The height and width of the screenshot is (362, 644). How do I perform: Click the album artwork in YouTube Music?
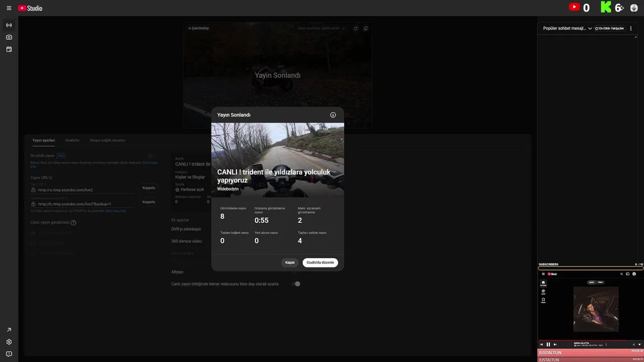tap(596, 309)
